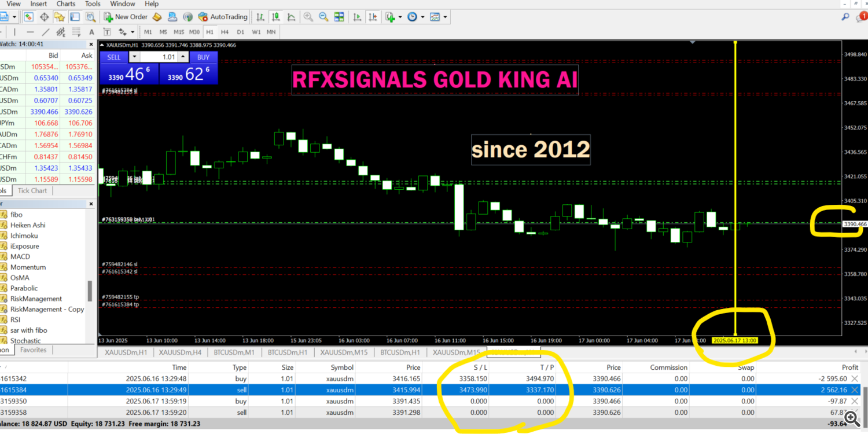
Task: Switch chart to candlesticks icon
Action: (275, 17)
